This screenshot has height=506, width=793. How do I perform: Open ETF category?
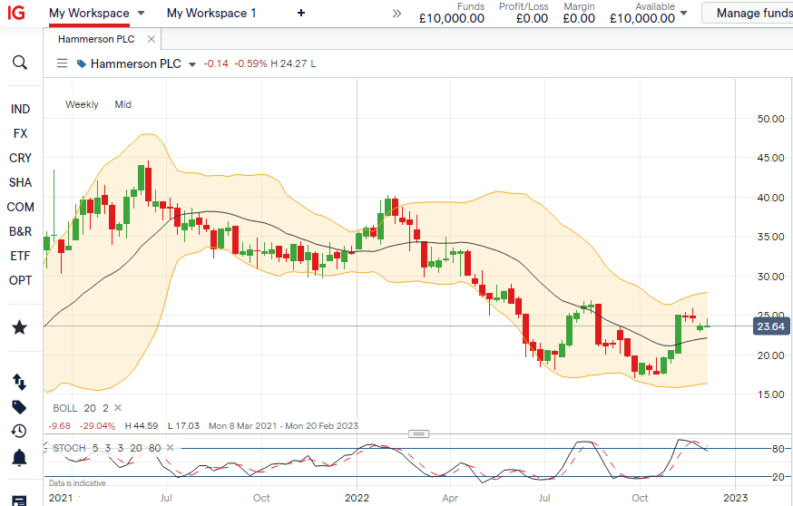tap(20, 256)
